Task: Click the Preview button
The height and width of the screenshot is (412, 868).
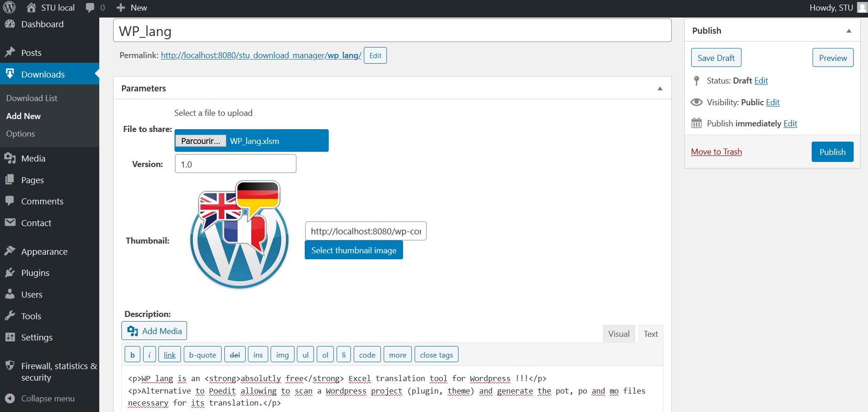Action: pos(833,58)
